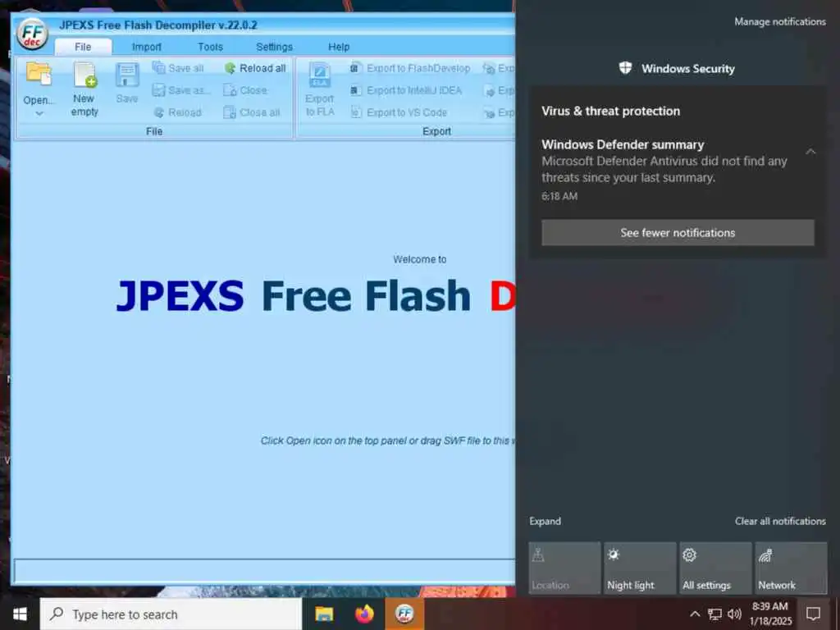This screenshot has width=840, height=630.
Task: Click Save as in the ribbon
Action: point(181,90)
